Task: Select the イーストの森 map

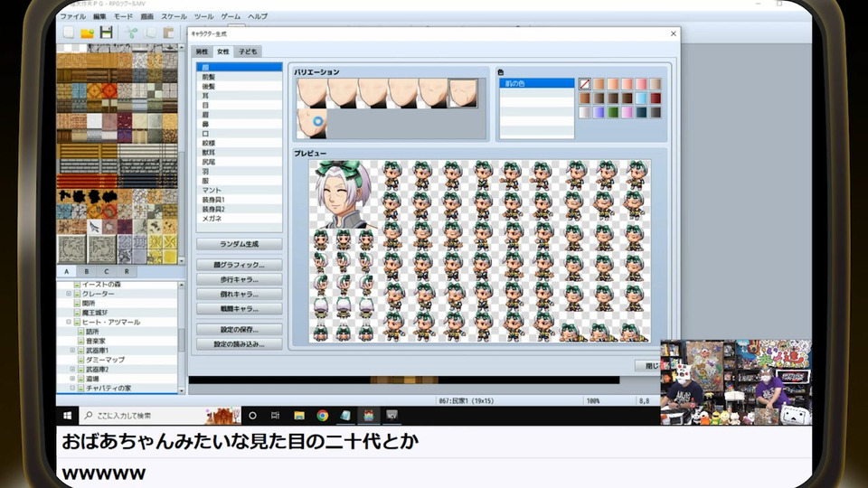Action: (x=101, y=285)
